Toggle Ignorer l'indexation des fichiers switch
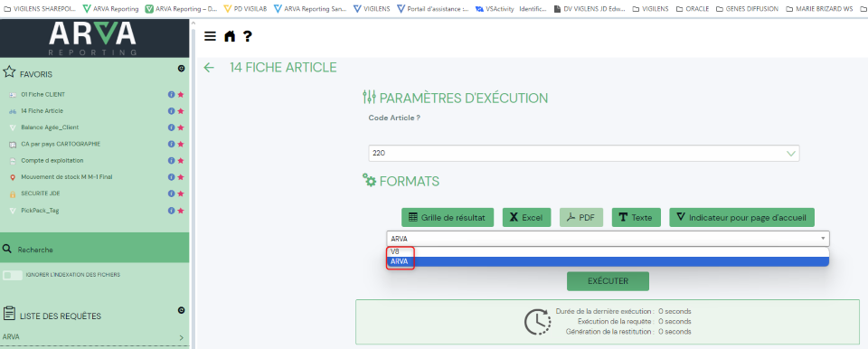 [12, 276]
